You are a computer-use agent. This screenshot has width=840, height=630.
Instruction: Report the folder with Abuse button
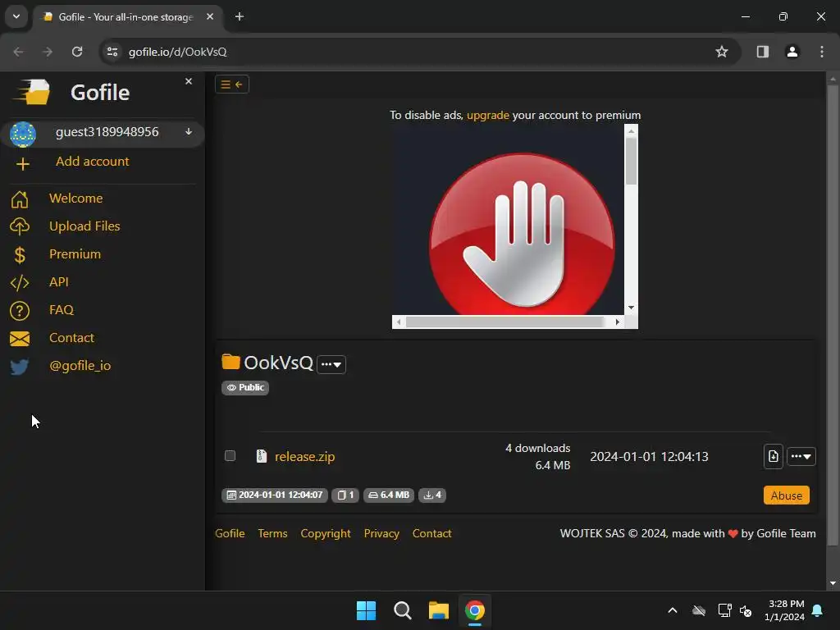point(787,495)
